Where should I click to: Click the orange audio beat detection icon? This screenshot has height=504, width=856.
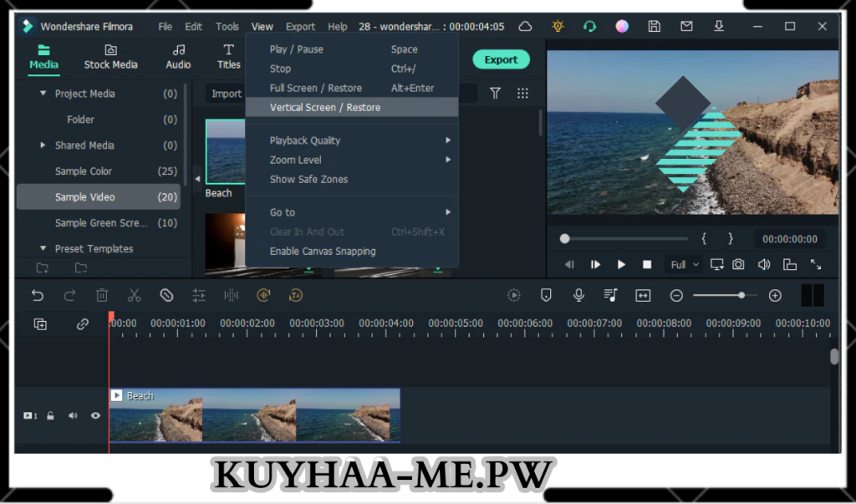coord(263,295)
